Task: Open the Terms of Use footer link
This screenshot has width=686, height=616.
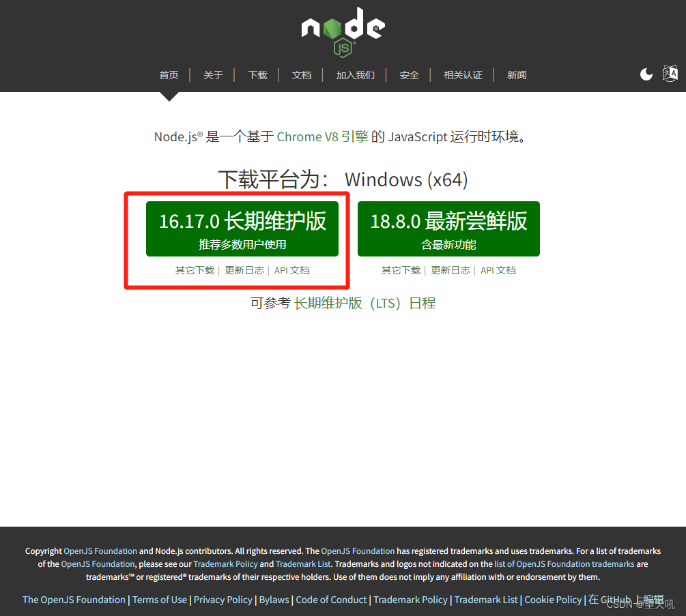Action: coord(160,600)
